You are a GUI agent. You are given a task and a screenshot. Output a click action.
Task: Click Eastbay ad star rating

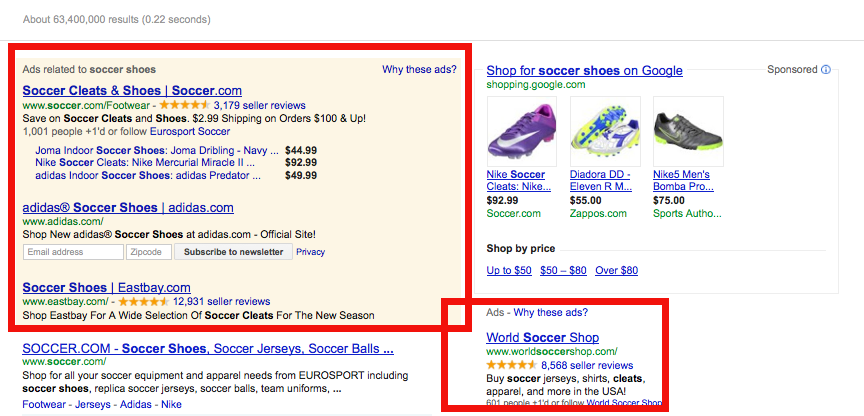coord(144,301)
